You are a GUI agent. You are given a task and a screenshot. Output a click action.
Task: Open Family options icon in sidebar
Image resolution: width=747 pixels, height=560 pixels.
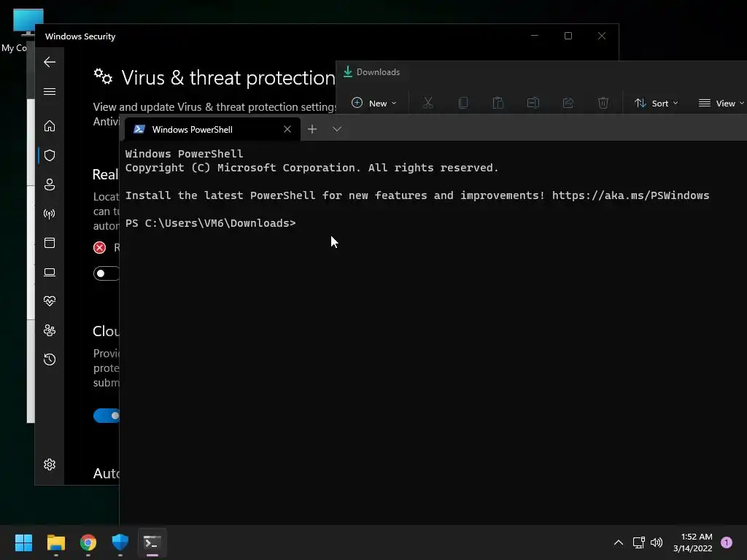click(x=50, y=330)
